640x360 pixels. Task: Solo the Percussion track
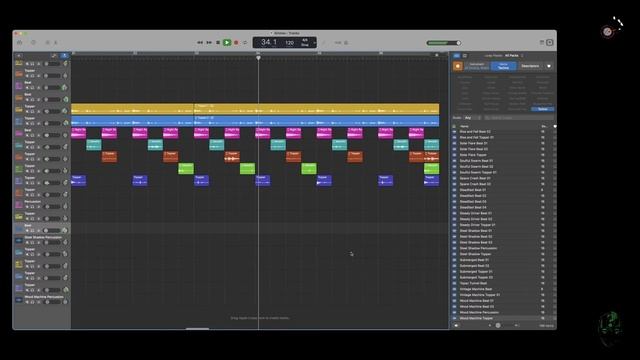(x=32, y=207)
